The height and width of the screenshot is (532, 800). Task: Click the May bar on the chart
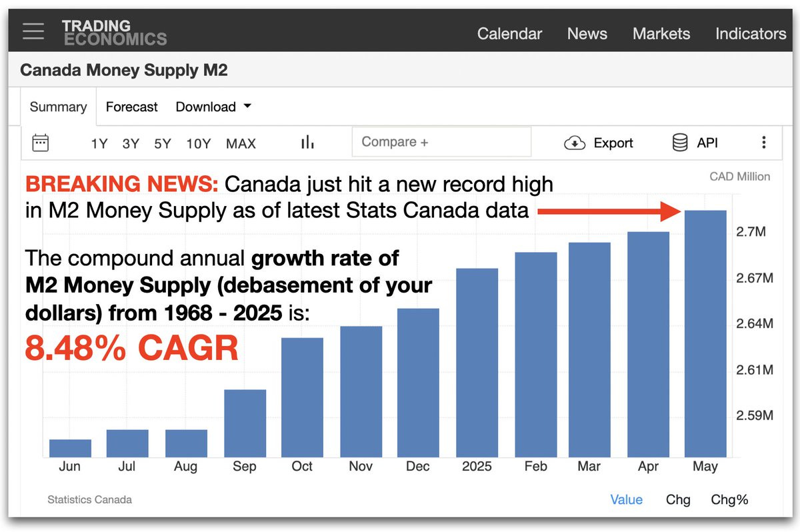[x=705, y=333]
